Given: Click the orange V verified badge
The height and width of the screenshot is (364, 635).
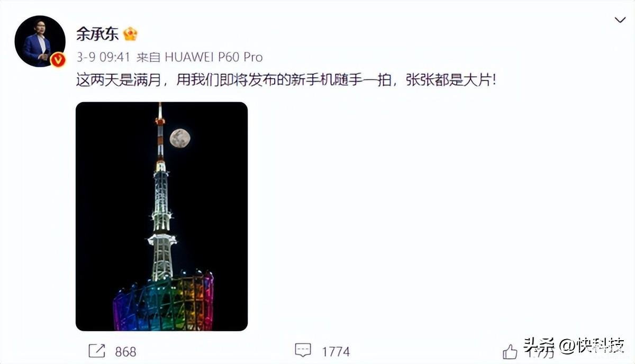Looking at the screenshot, I should coord(58,60).
